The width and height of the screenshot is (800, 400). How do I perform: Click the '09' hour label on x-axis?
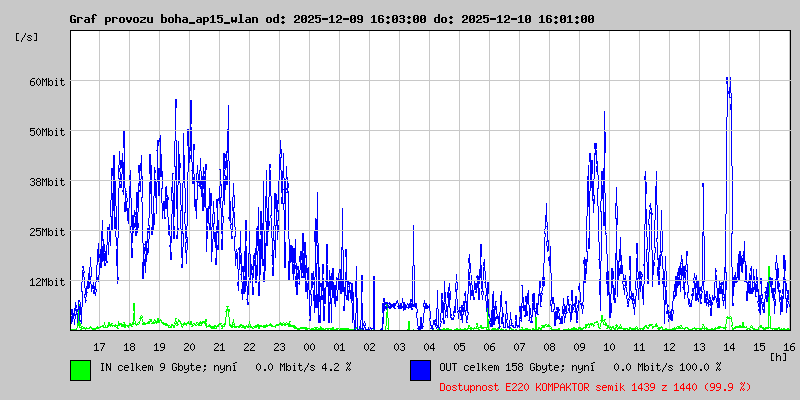(579, 347)
